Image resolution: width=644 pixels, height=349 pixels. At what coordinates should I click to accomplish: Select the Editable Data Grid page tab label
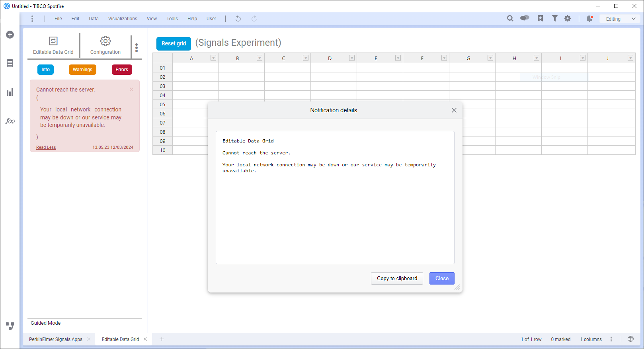click(120, 339)
